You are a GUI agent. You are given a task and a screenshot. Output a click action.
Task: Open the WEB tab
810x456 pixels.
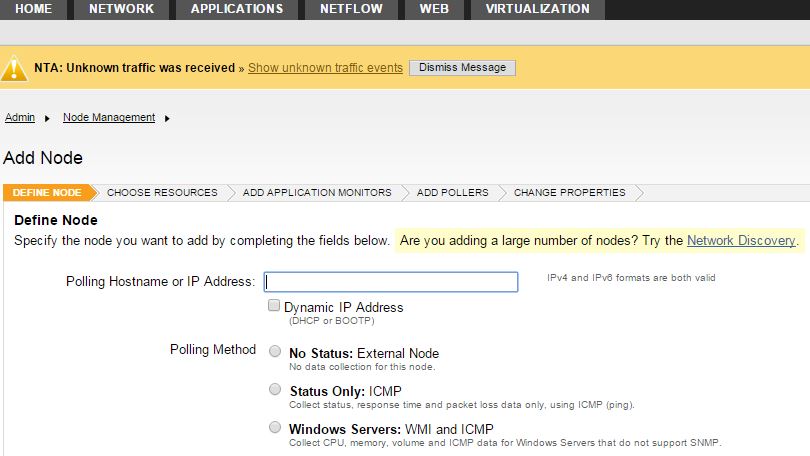(434, 9)
